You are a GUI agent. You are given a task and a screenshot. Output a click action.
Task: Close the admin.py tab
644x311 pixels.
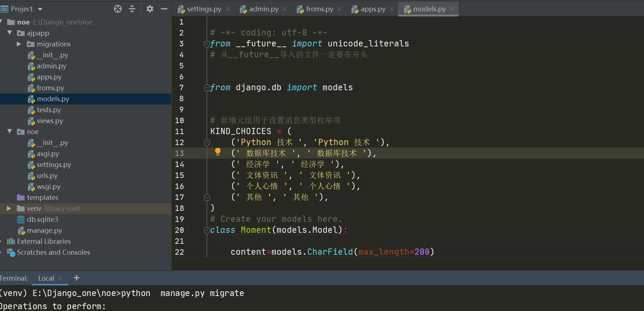[285, 9]
